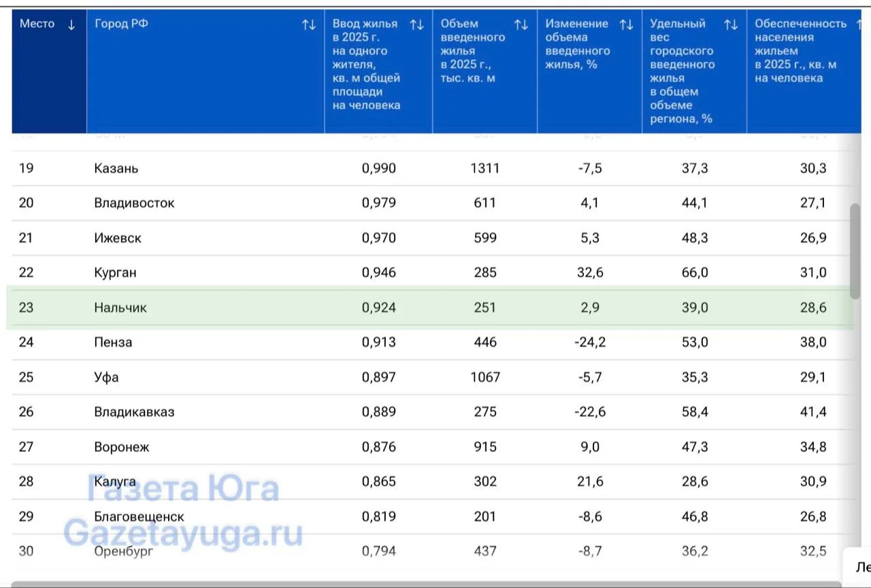Click sort arrows in Город РФ header

[x=309, y=25]
